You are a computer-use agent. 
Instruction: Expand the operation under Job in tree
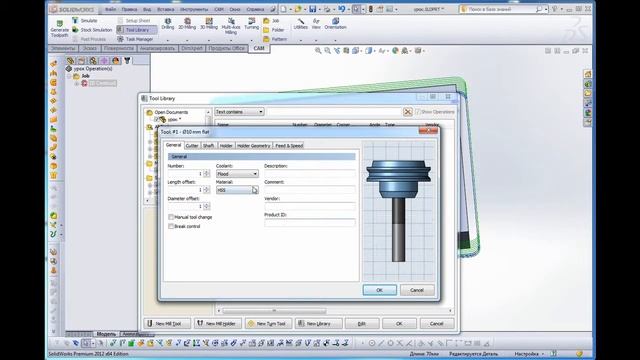(77, 83)
